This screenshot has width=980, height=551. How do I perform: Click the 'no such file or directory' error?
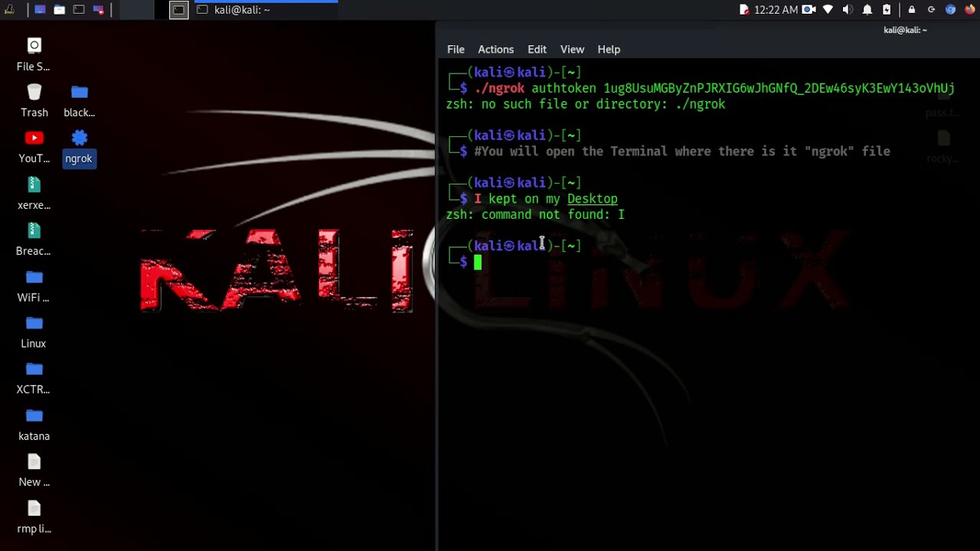(x=586, y=104)
